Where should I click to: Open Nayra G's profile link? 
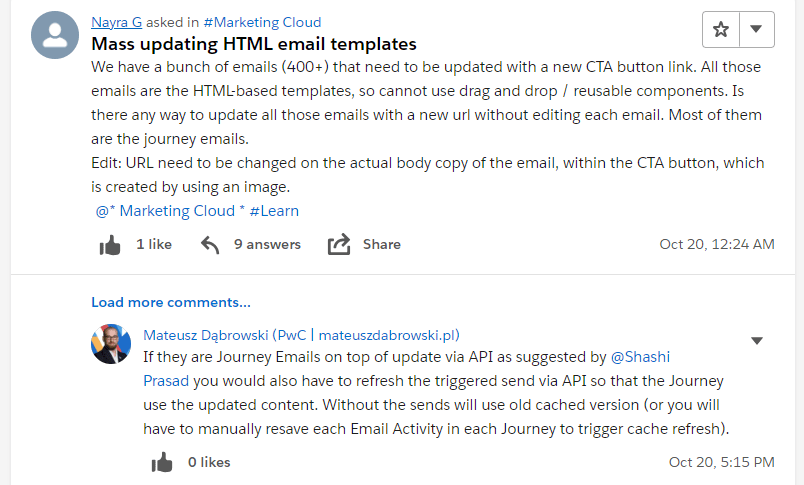pyautogui.click(x=115, y=22)
